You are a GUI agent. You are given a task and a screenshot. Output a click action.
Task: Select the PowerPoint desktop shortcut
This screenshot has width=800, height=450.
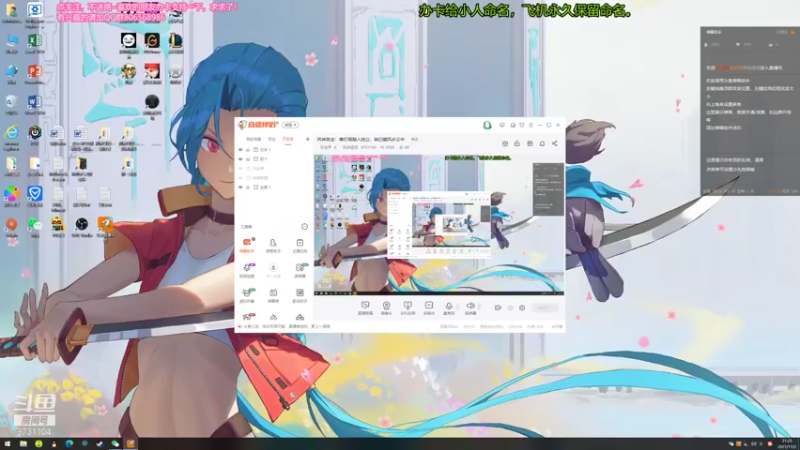tap(35, 74)
